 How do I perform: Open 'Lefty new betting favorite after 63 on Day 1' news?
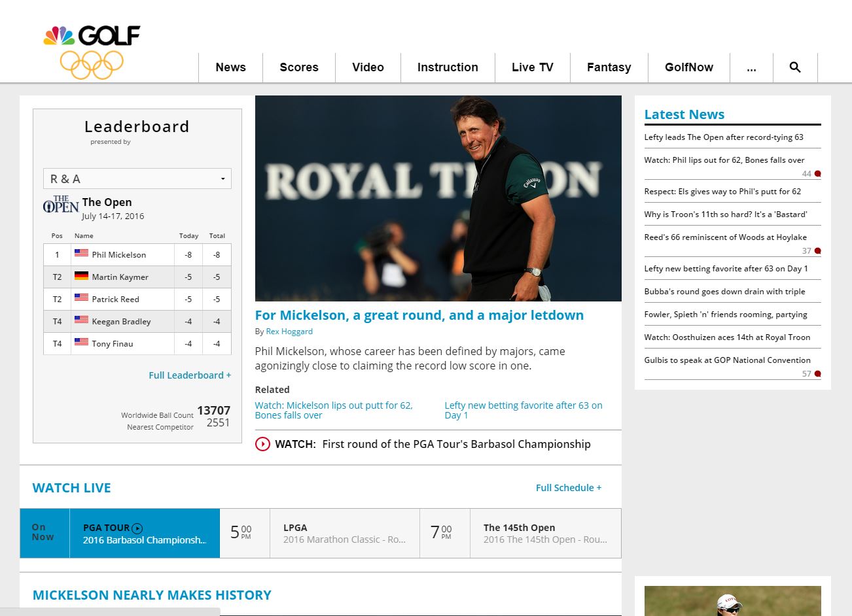(726, 269)
